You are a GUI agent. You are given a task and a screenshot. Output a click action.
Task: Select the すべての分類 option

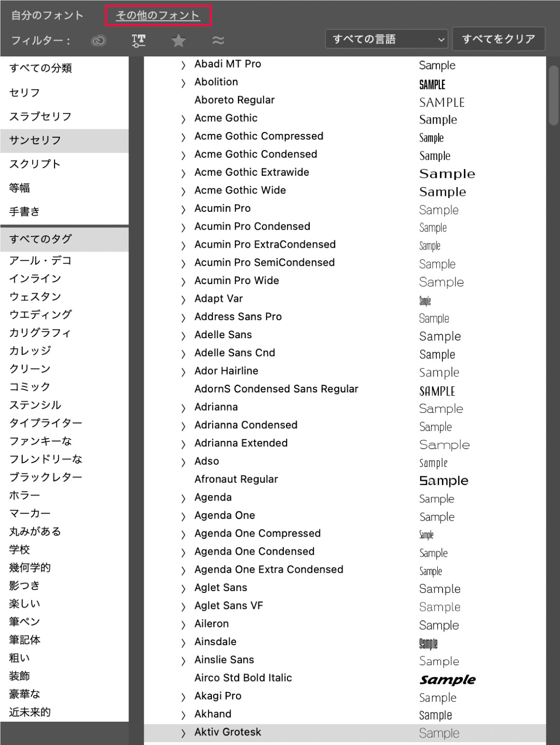tap(41, 68)
